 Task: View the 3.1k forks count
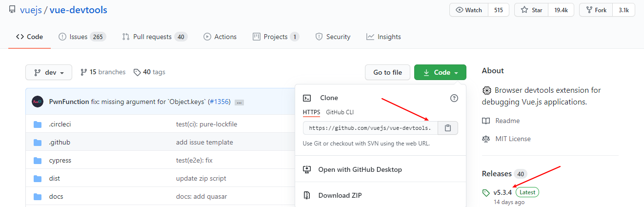point(624,10)
